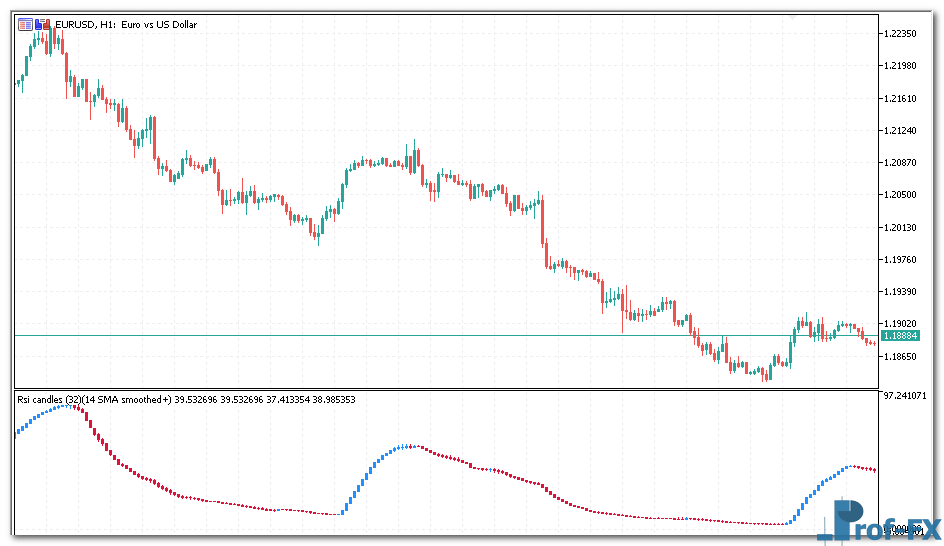Image resolution: width=944 pixels, height=546 pixels.
Task: Click the green current price tag 1.18884
Action: pos(901,336)
